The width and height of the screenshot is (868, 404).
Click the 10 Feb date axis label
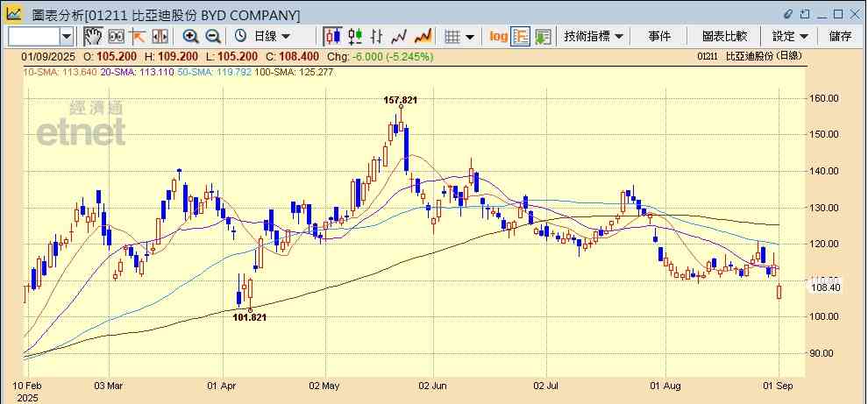(x=25, y=386)
